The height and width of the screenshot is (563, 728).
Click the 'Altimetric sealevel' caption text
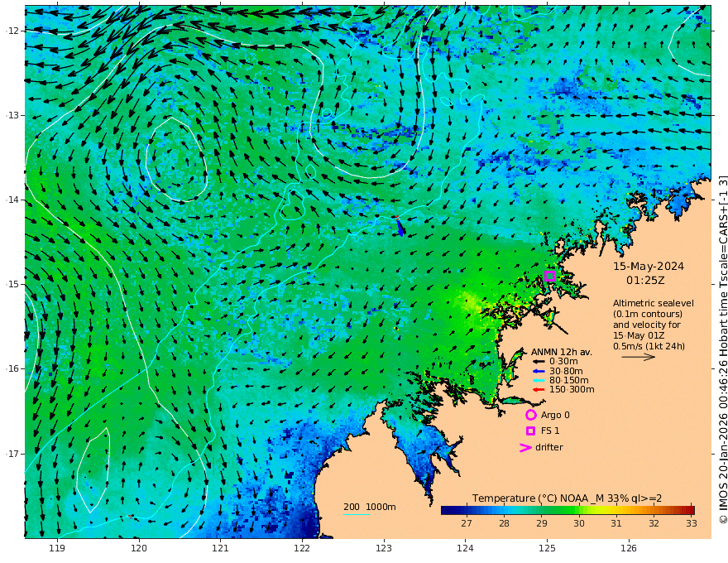[x=654, y=303]
